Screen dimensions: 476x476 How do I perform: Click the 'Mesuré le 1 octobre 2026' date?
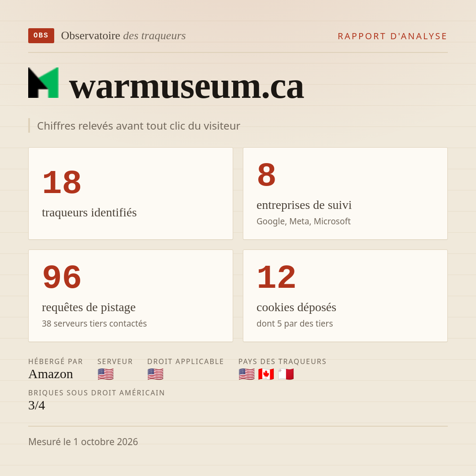(x=83, y=442)
